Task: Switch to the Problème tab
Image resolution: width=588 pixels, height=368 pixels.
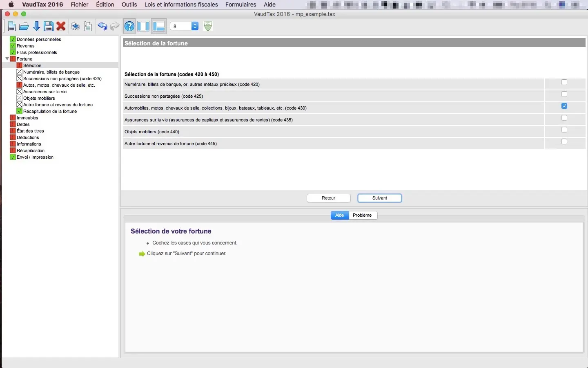Action: [363, 215]
